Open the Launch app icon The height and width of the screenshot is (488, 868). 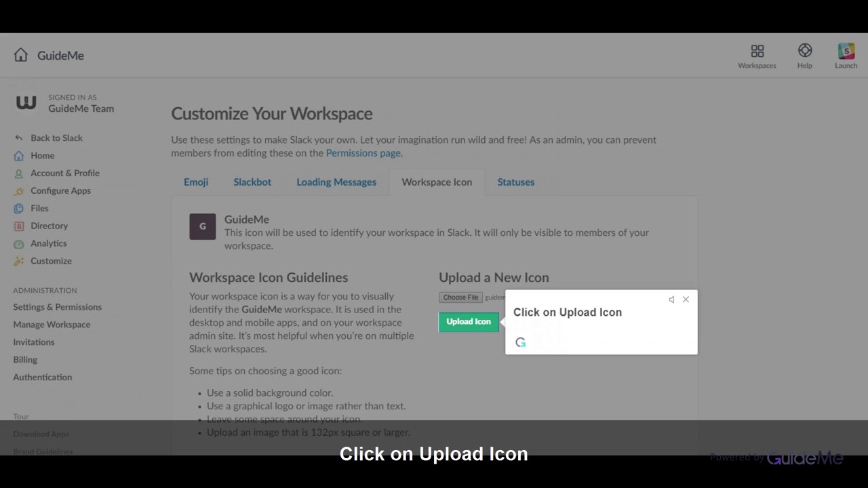coord(846,50)
